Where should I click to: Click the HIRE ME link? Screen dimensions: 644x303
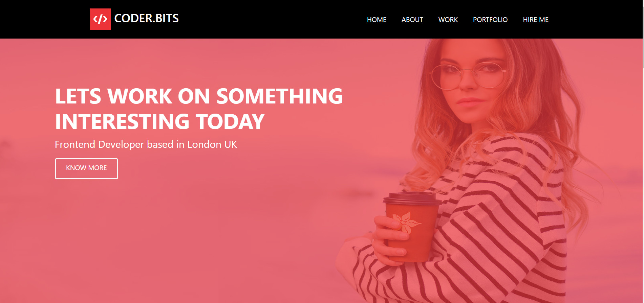tap(536, 20)
